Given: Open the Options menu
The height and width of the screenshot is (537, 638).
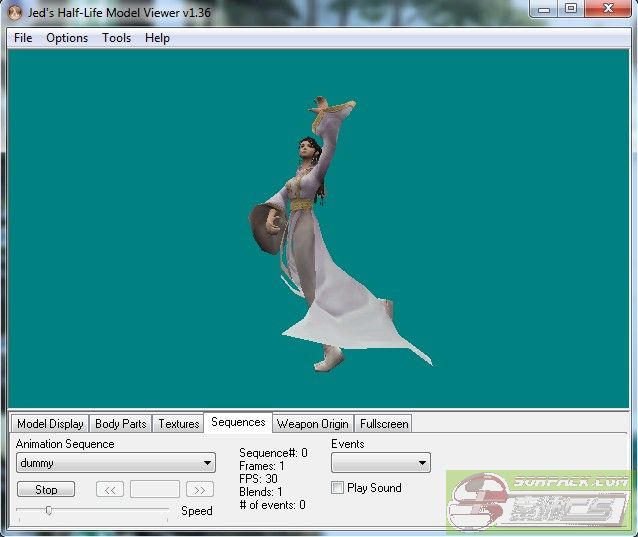Looking at the screenshot, I should click(67, 38).
